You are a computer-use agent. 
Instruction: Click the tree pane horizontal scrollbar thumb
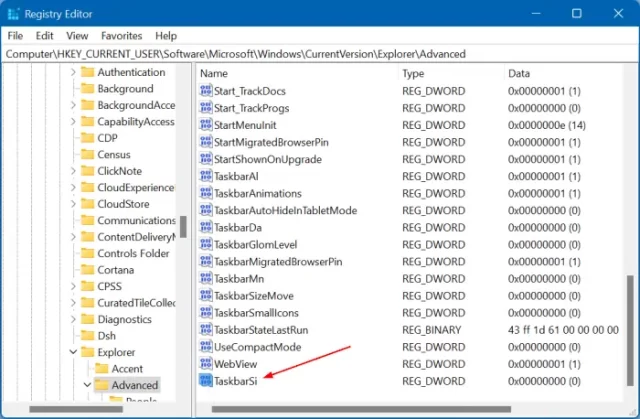click(x=76, y=409)
